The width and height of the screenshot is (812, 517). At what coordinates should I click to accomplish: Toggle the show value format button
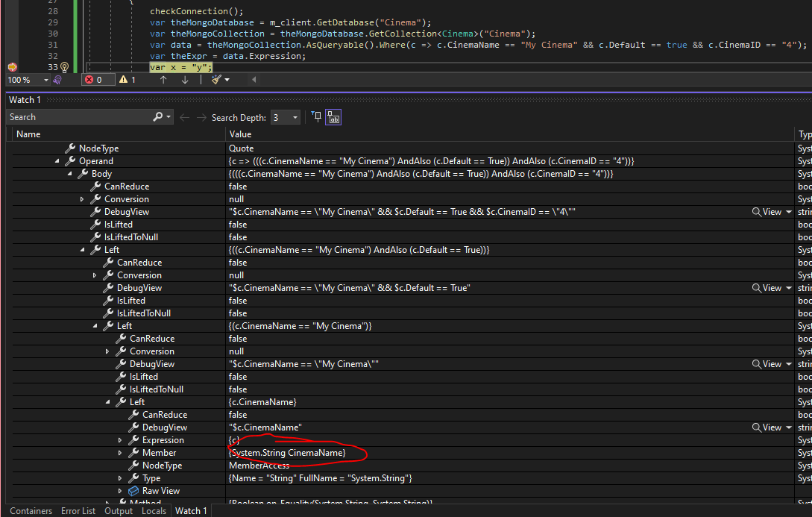[333, 117]
